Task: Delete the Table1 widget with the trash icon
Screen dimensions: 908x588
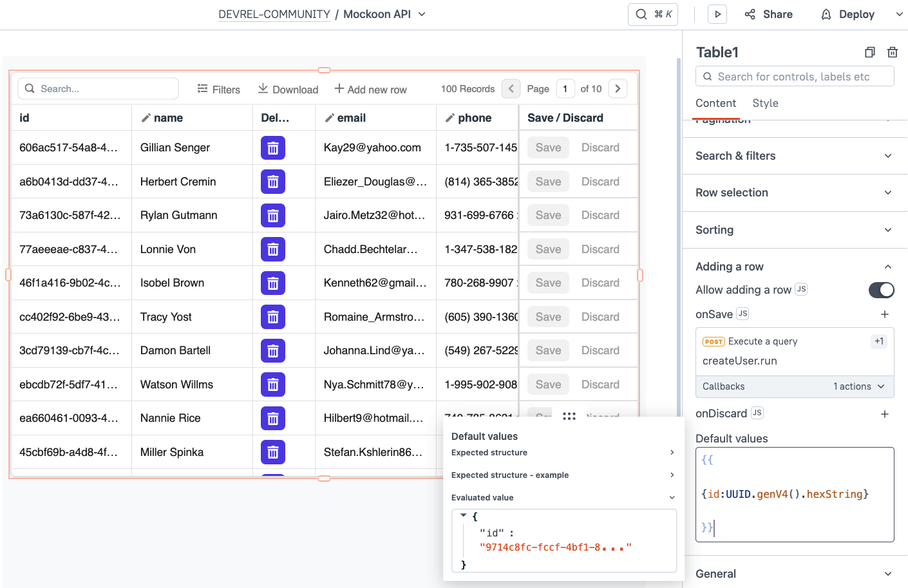Action: click(x=893, y=52)
